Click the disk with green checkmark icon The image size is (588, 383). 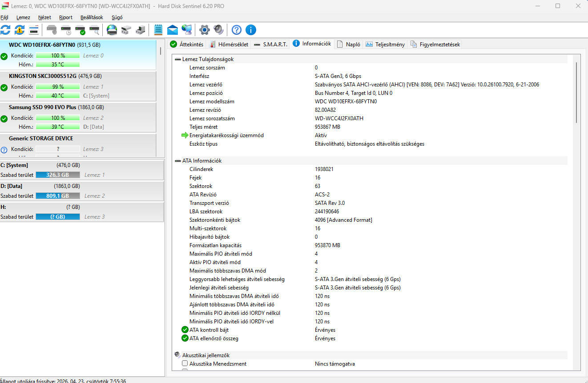pyautogui.click(x=80, y=30)
